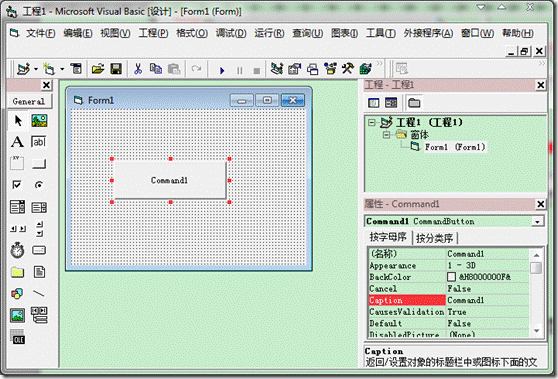Viewport: 558px width, 379px height.
Task: Switch to the 按字母序 tab
Action: (388, 237)
